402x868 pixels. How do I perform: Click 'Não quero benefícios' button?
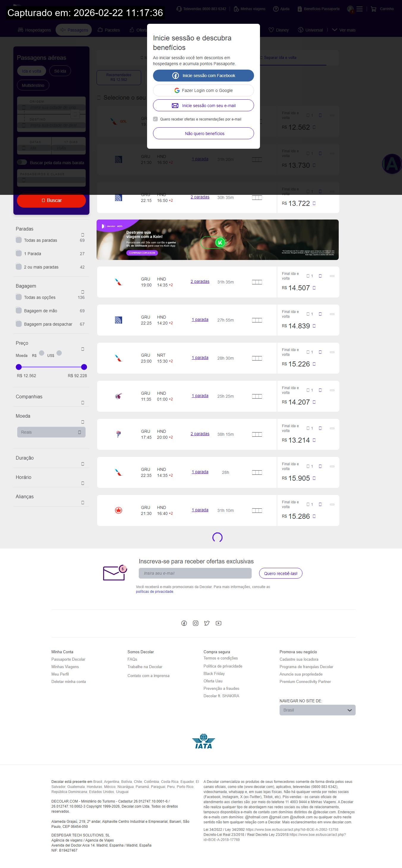(x=203, y=134)
